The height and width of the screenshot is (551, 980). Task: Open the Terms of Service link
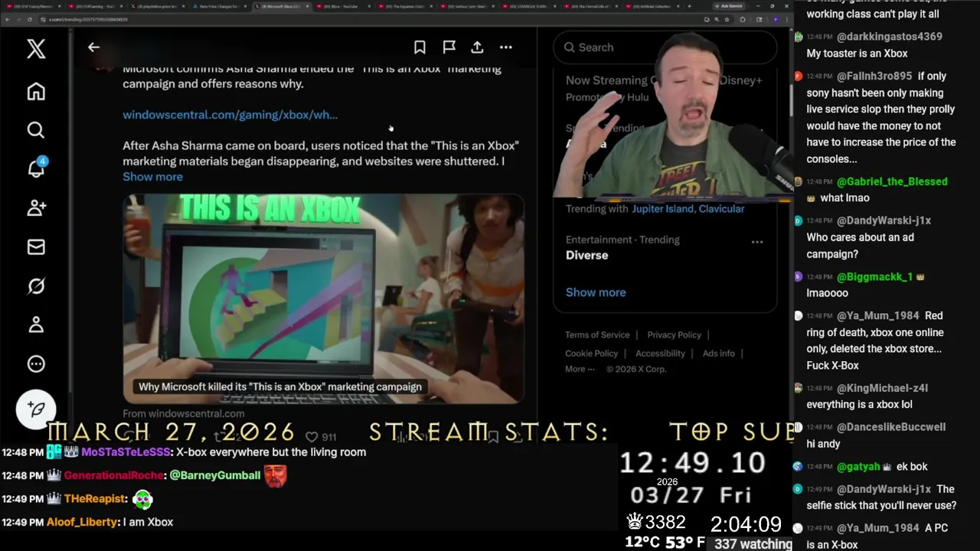coord(597,335)
